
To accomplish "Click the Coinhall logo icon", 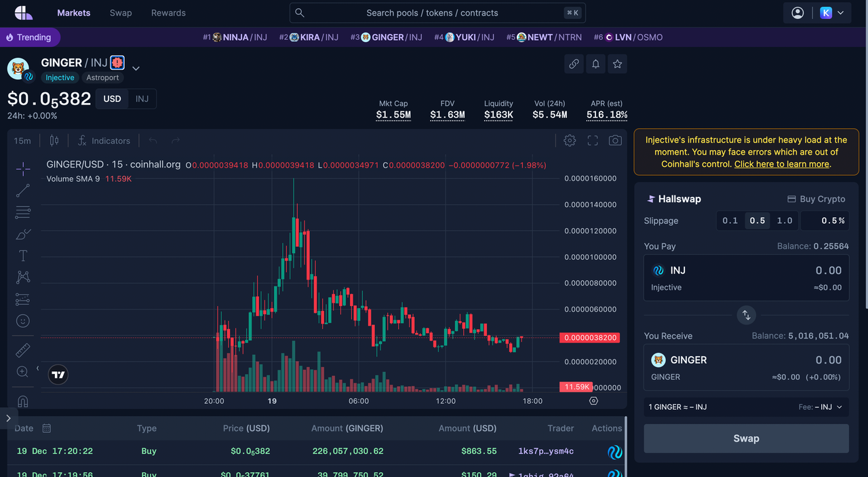I will [23, 12].
